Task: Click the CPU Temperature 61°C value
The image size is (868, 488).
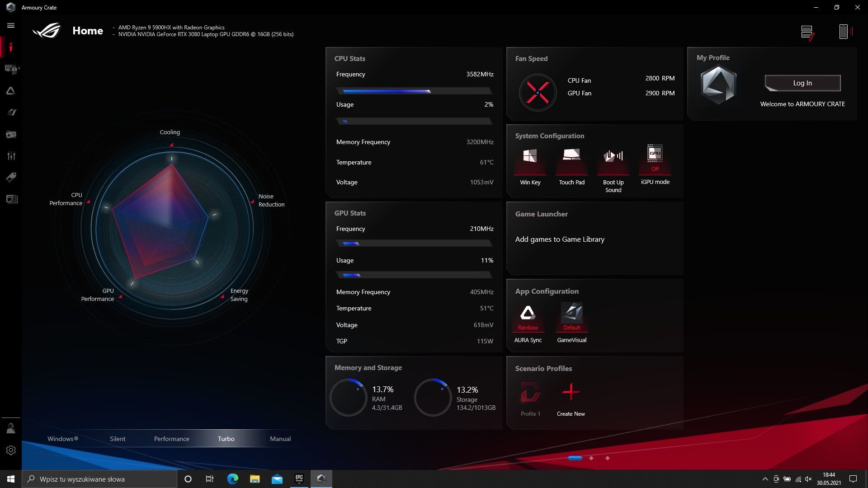Action: pyautogui.click(x=486, y=162)
